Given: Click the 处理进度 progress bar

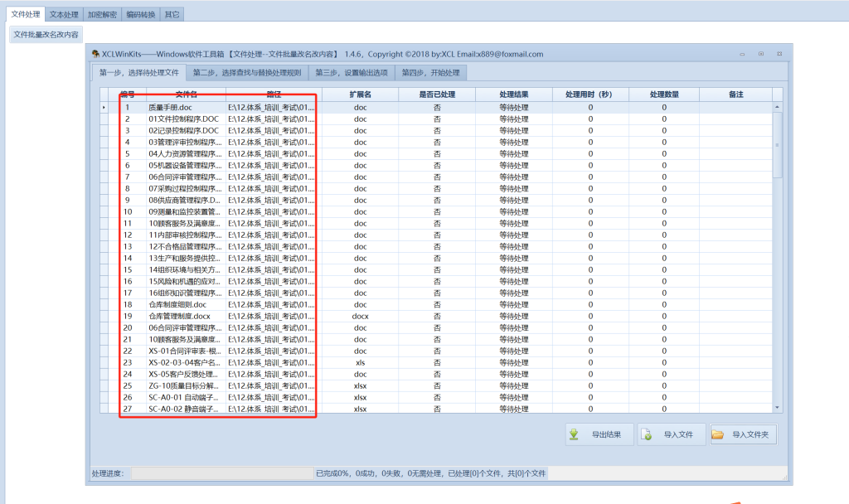Looking at the screenshot, I should pyautogui.click(x=221, y=473).
